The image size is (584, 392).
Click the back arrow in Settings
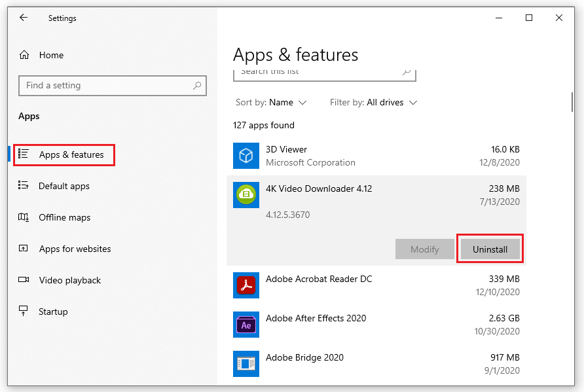click(x=24, y=18)
